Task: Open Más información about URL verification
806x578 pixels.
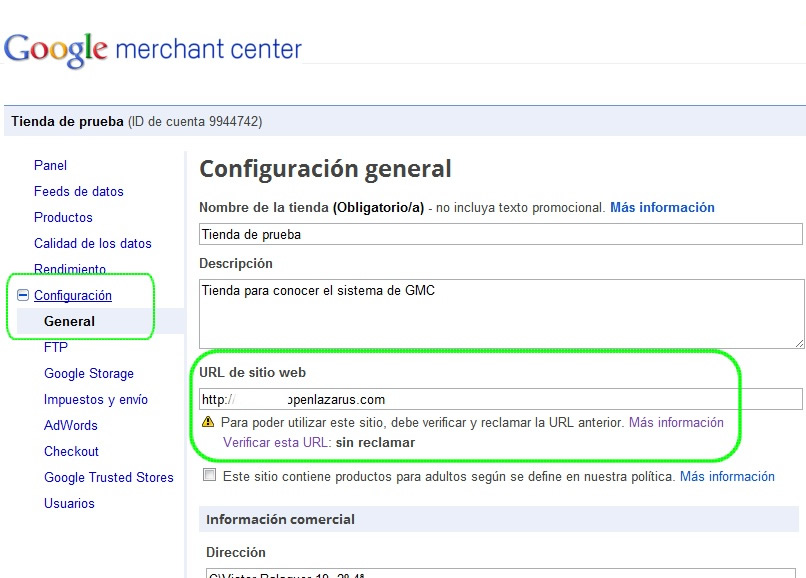Action: (676, 423)
